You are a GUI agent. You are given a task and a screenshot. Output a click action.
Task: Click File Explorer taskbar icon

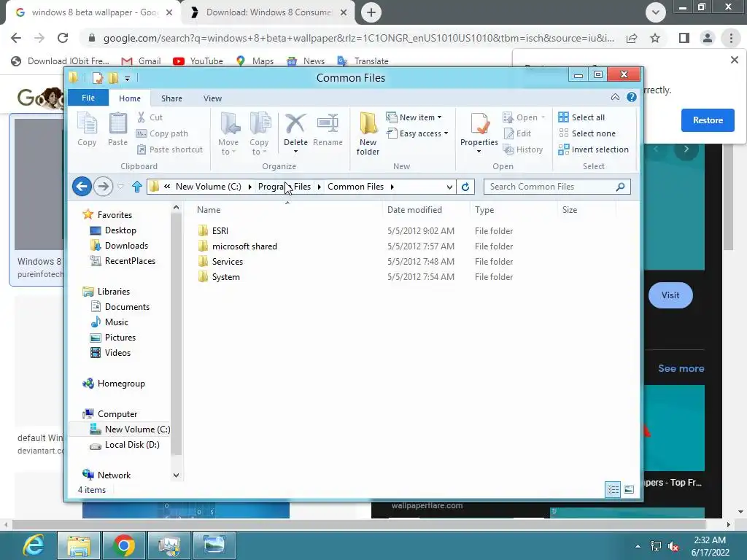click(79, 545)
